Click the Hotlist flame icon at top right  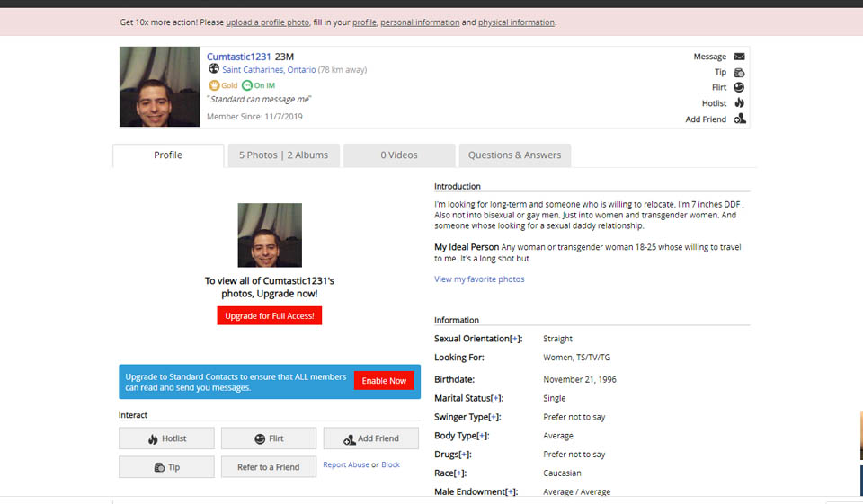pyautogui.click(x=739, y=103)
